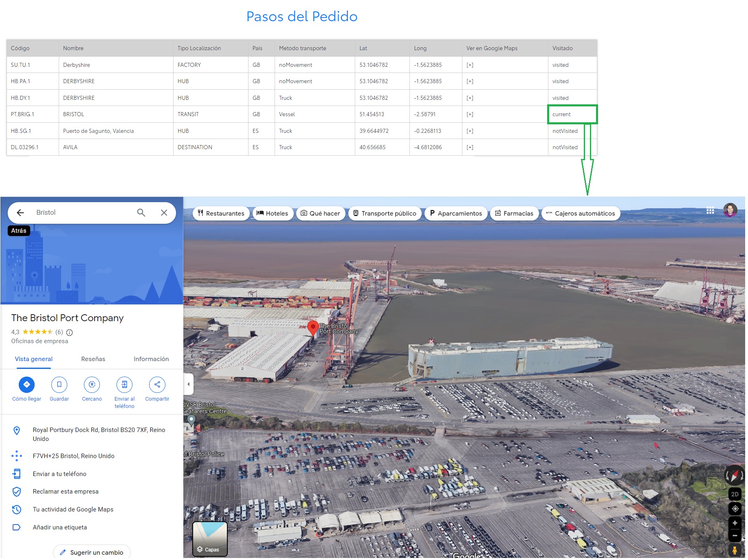
Task: Click the Street View pegman icon
Action: 735,551
